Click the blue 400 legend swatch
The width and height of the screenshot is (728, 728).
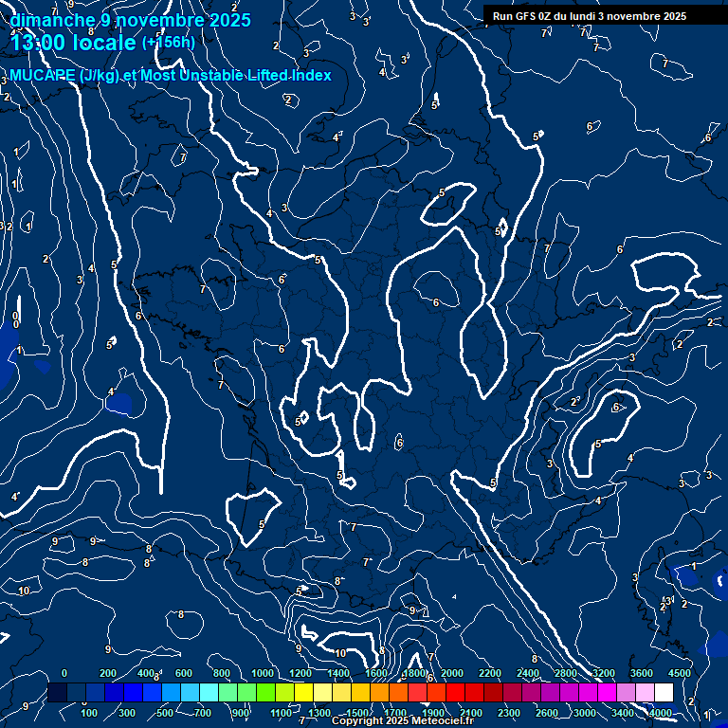point(133,693)
